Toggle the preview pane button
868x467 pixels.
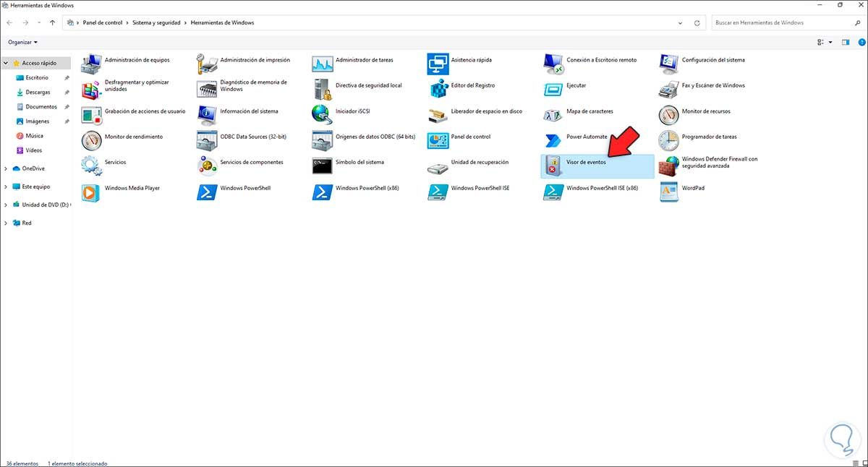click(x=845, y=43)
